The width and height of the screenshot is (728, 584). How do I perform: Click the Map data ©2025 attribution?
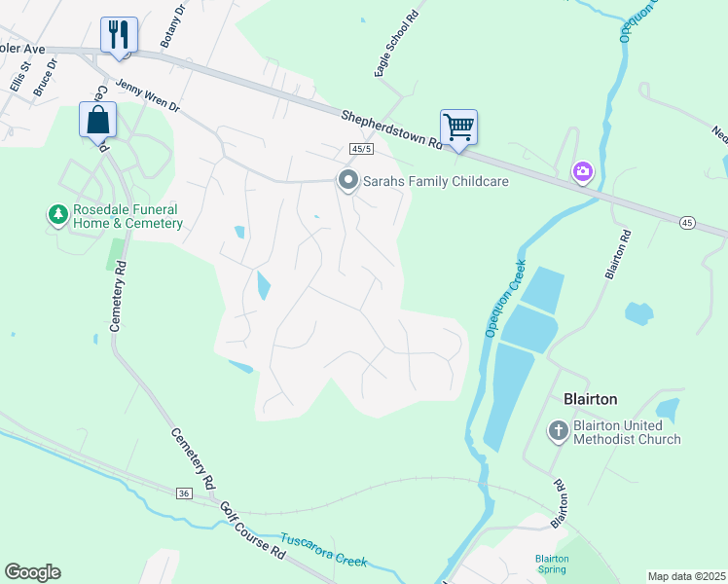tap(687, 576)
